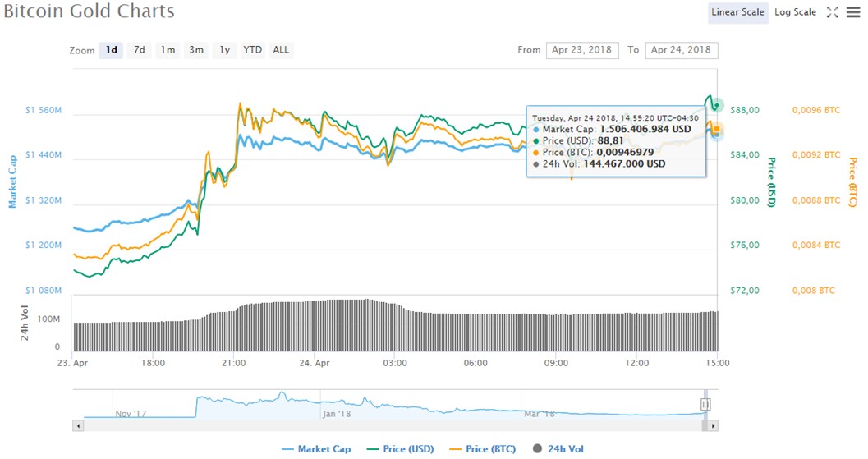The width and height of the screenshot is (868, 459).
Task: Click the 21:00 x-axis label
Action: [233, 363]
